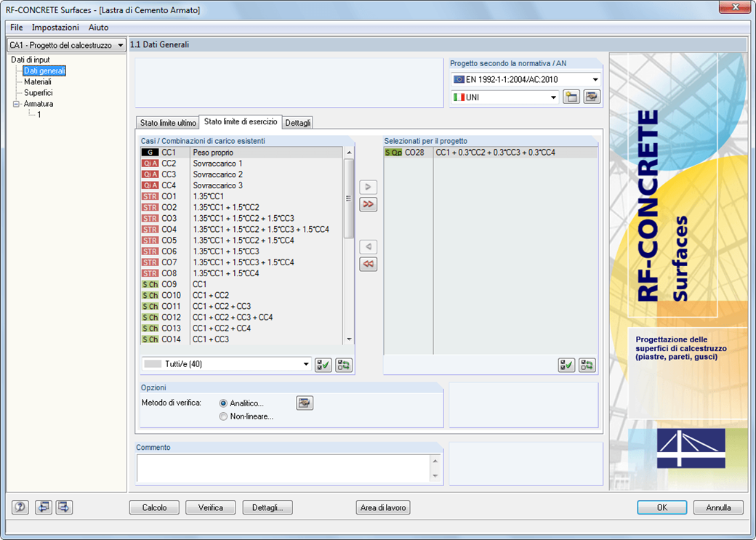Image resolution: width=756 pixels, height=540 pixels.
Task: Select Analitico verification method
Action: 222,403
